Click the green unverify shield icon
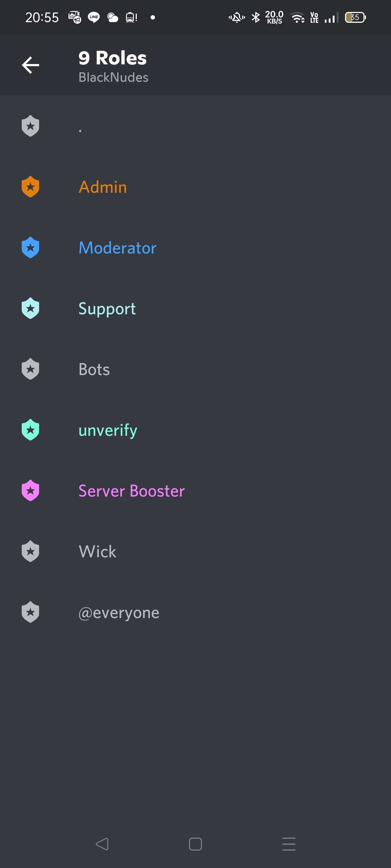Image resolution: width=391 pixels, height=868 pixels. (30, 430)
